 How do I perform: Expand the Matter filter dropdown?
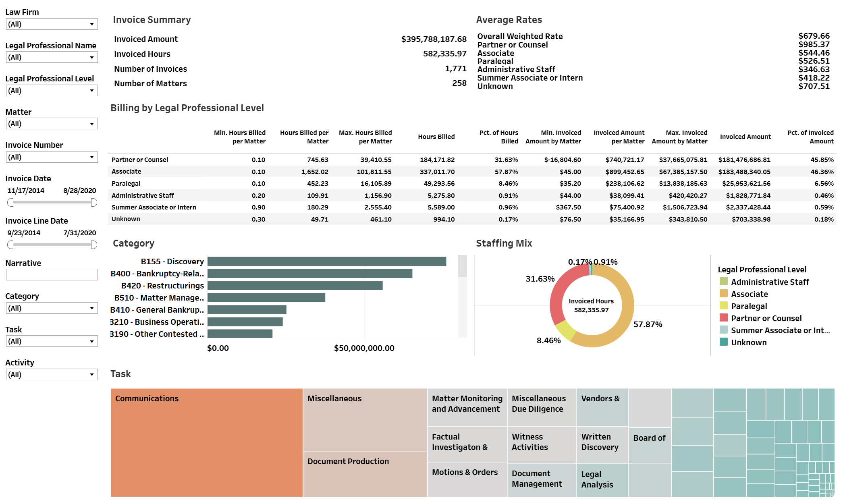pos(52,124)
